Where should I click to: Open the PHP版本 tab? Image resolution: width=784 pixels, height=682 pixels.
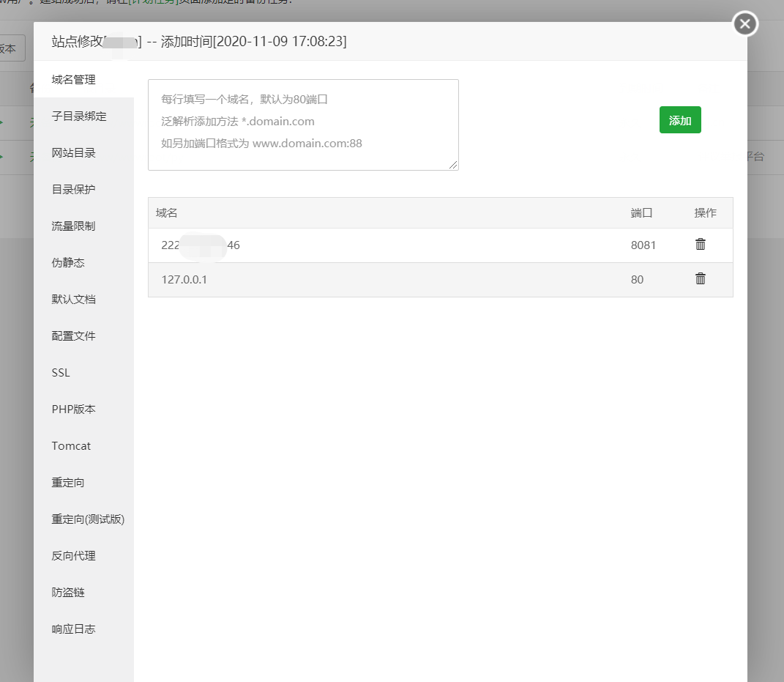(83, 409)
